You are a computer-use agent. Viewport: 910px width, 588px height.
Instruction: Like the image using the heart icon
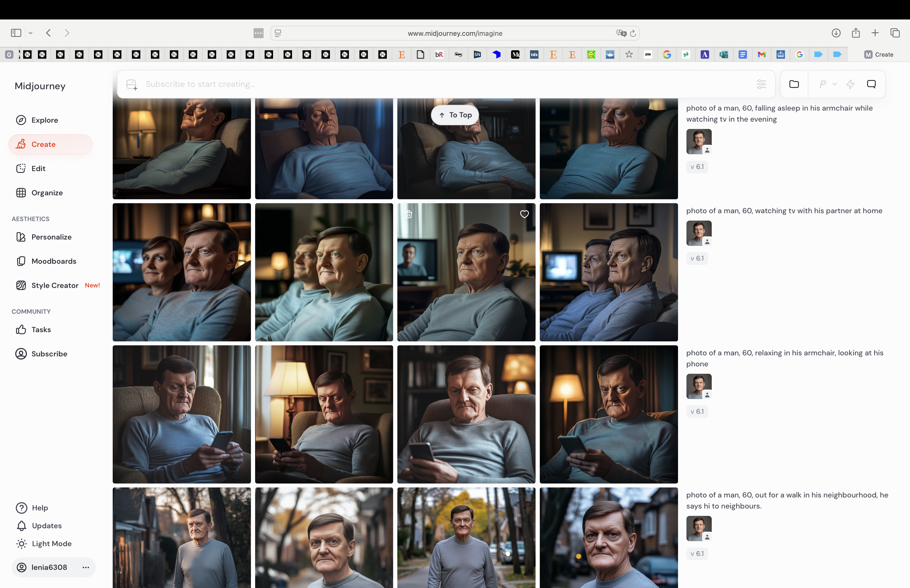524,214
